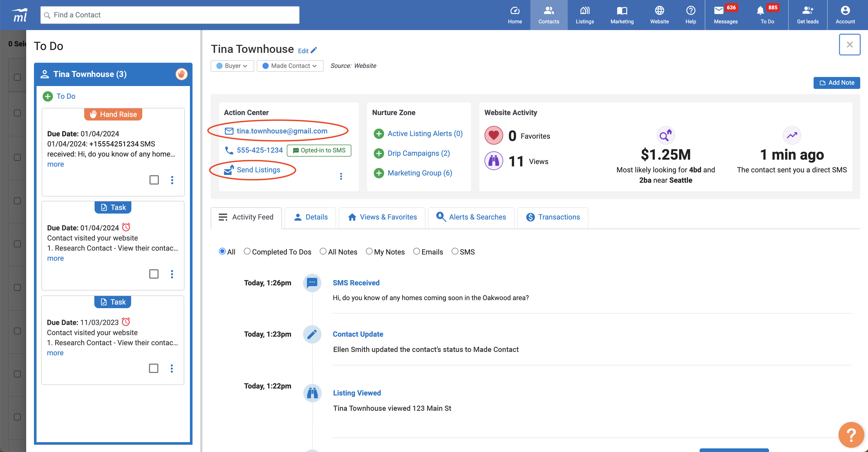Click the orange help question bubble
The image size is (868, 452).
coord(851,435)
